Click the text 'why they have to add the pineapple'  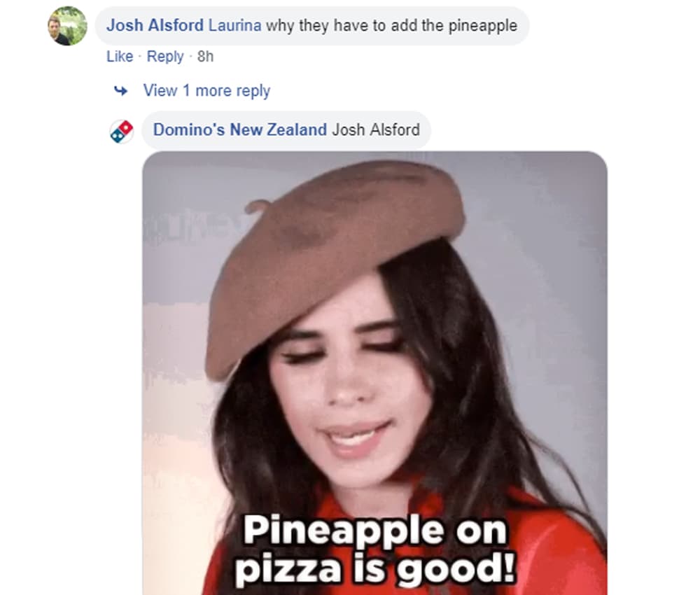click(391, 25)
